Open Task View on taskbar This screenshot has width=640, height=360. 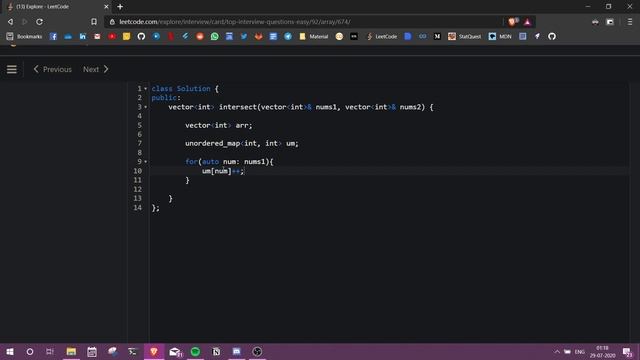50,351
